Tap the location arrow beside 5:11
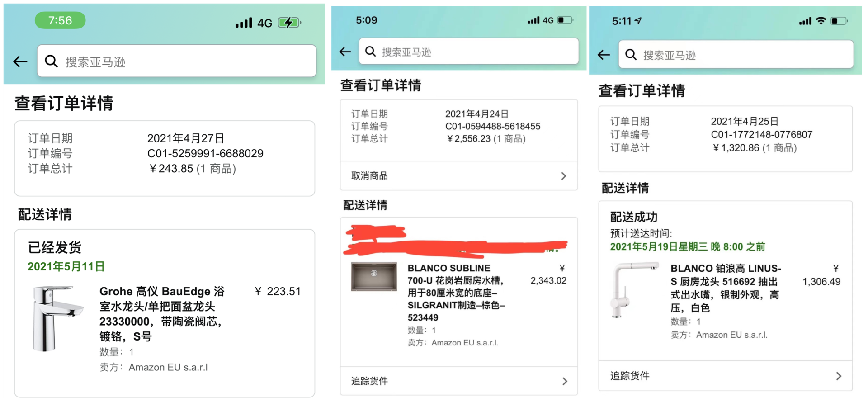Image resolution: width=868 pixels, height=402 pixels. (638, 20)
